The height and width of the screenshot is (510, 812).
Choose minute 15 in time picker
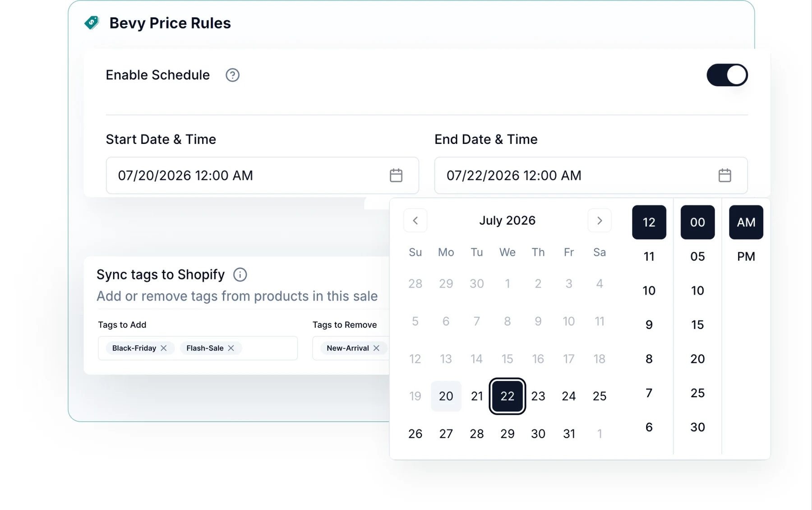click(698, 325)
